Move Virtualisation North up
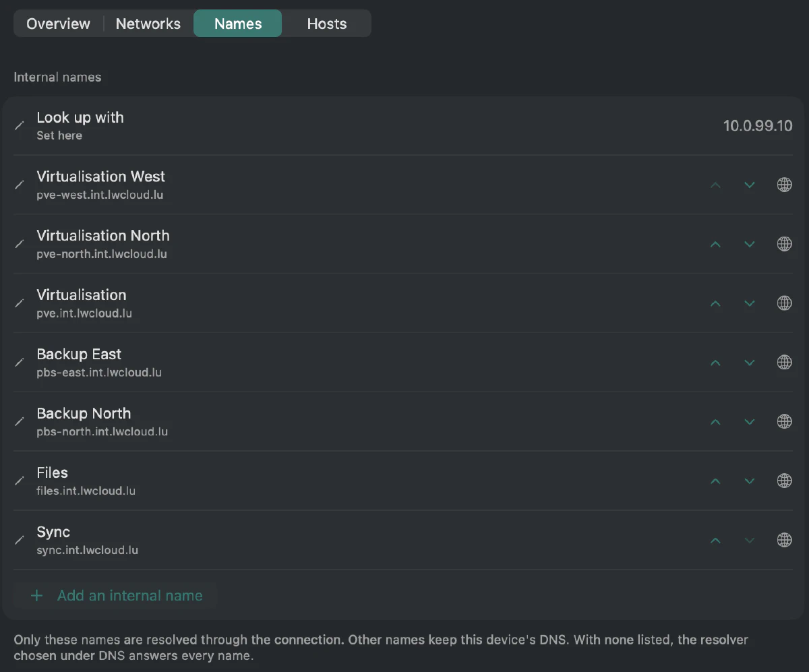 [x=716, y=244]
